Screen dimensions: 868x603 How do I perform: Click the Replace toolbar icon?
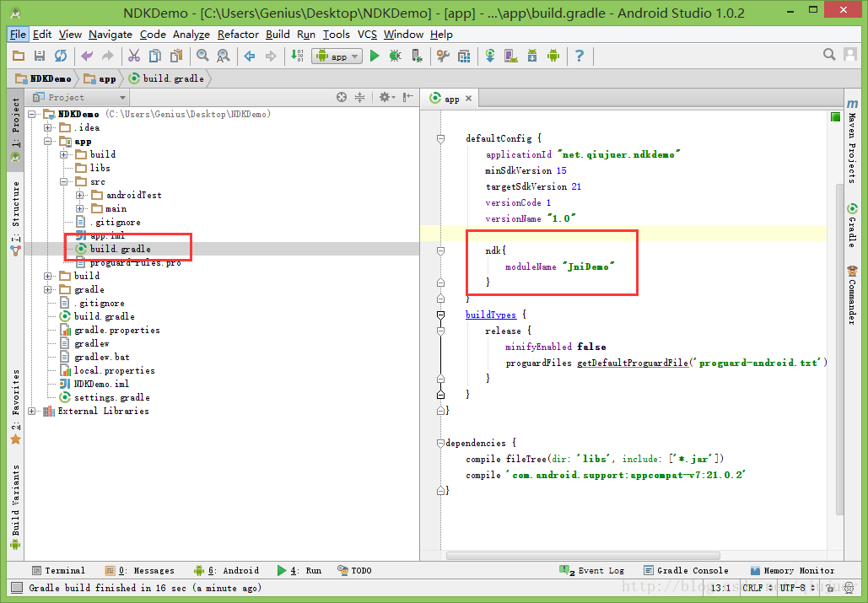223,56
